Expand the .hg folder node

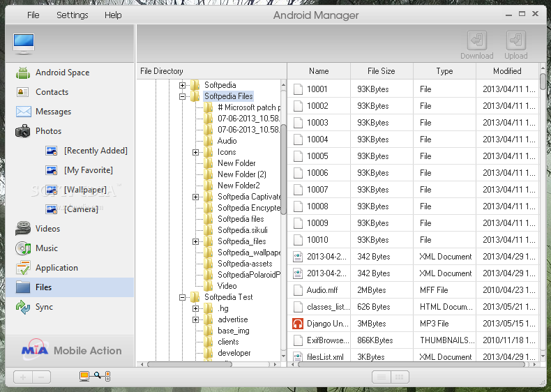pyautogui.click(x=195, y=309)
